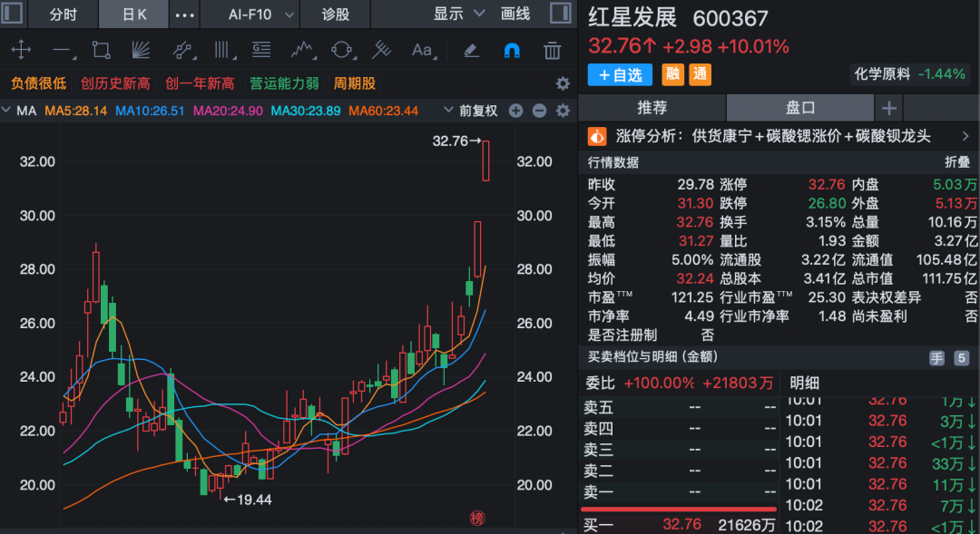Viewport: 980px width, 534px height.
Task: Click the 买一 32.76 bid row
Action: point(680,525)
